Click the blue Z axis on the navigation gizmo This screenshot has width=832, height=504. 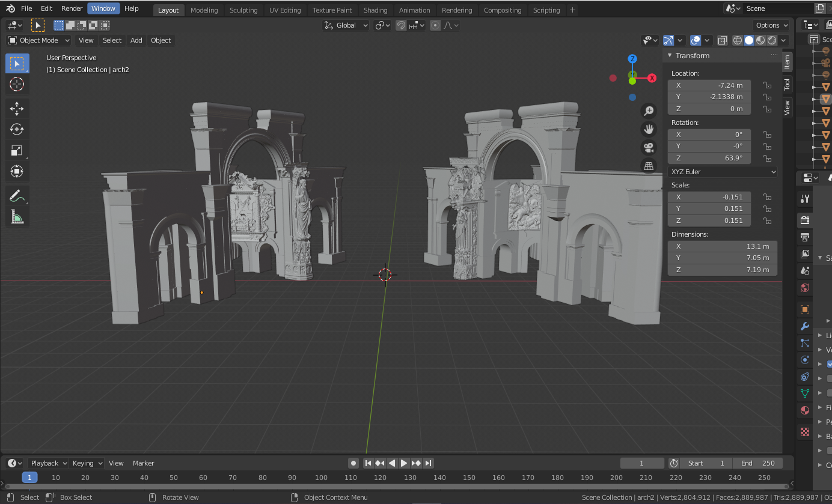(632, 59)
